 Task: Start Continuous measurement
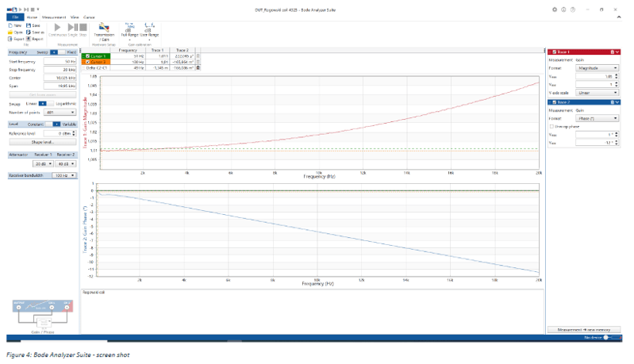[58, 29]
